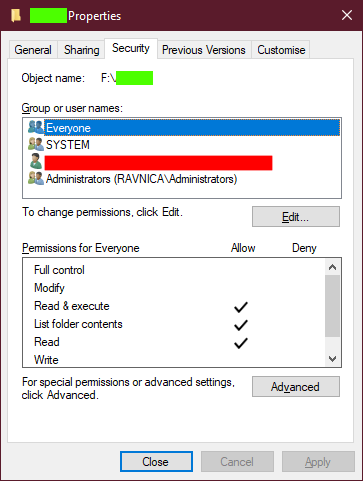Click the Read allow checkmark
This screenshot has width=363, height=481.
tap(241, 343)
